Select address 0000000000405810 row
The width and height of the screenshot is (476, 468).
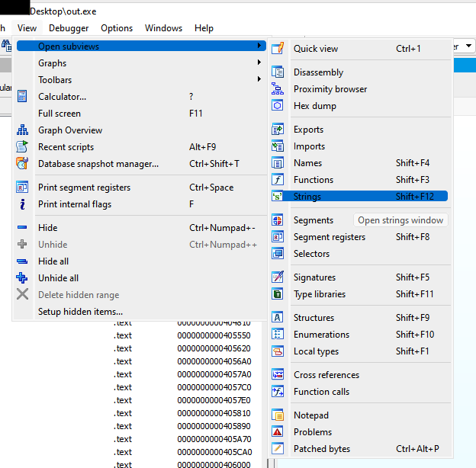pos(214,413)
